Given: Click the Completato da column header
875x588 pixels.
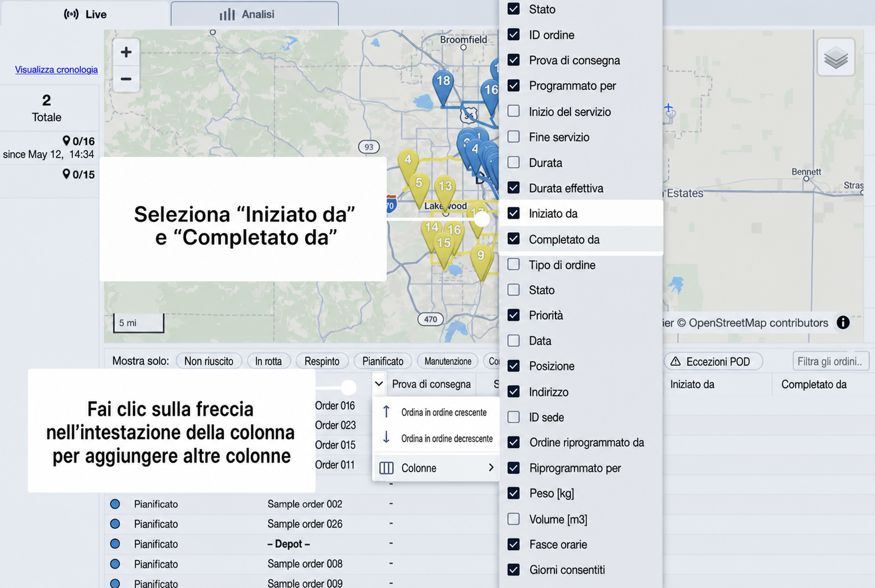Looking at the screenshot, I should pyautogui.click(x=813, y=384).
